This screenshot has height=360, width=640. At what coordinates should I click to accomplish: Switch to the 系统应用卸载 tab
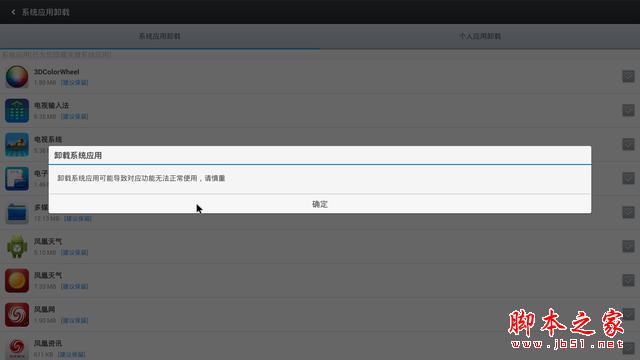click(160, 36)
